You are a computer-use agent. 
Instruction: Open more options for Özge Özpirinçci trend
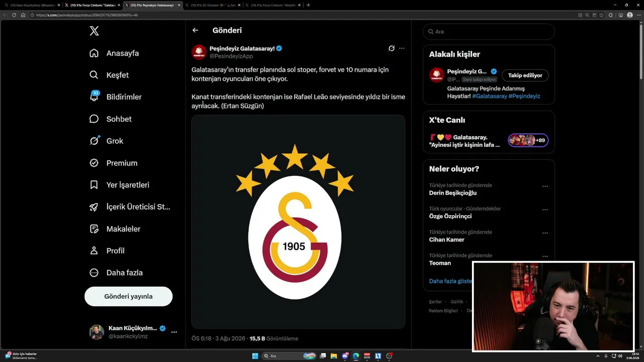point(545,210)
